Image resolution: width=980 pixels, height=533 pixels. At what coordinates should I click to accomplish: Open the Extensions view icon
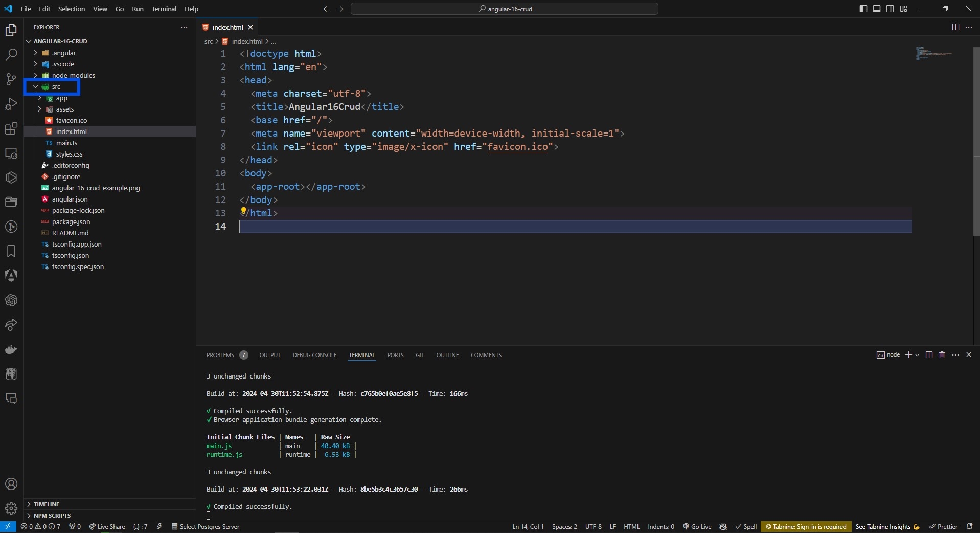click(x=11, y=128)
